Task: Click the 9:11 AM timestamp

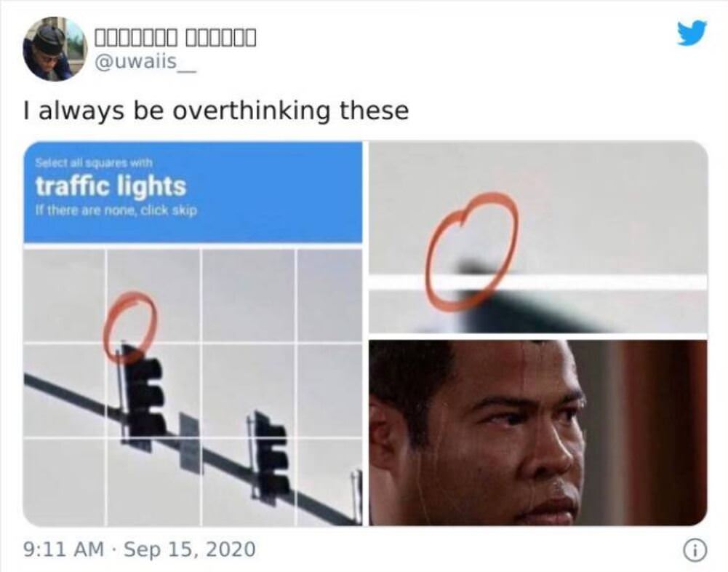Action: [x=63, y=549]
